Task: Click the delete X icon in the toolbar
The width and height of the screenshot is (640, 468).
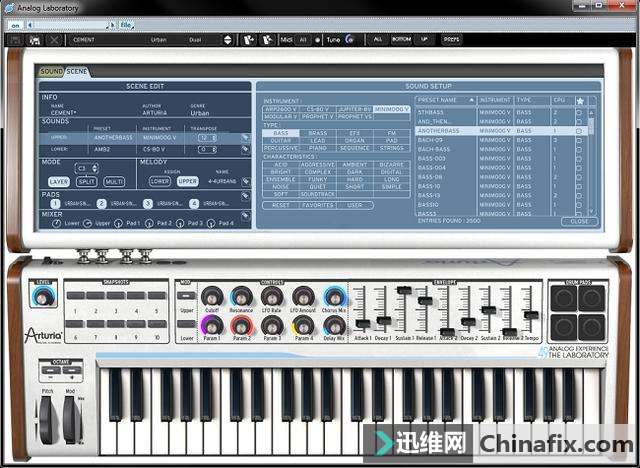Action: tap(54, 40)
